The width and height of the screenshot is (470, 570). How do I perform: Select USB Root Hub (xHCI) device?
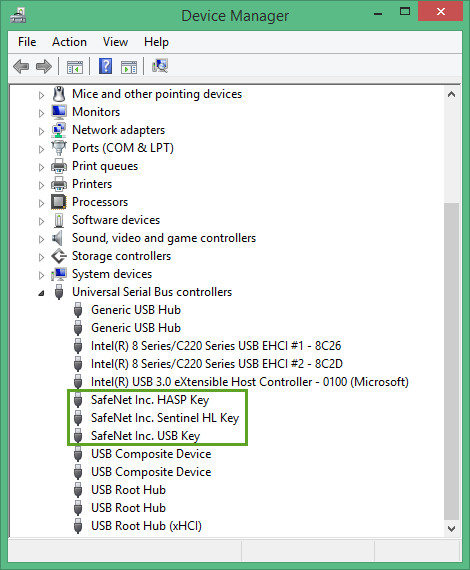(146, 526)
